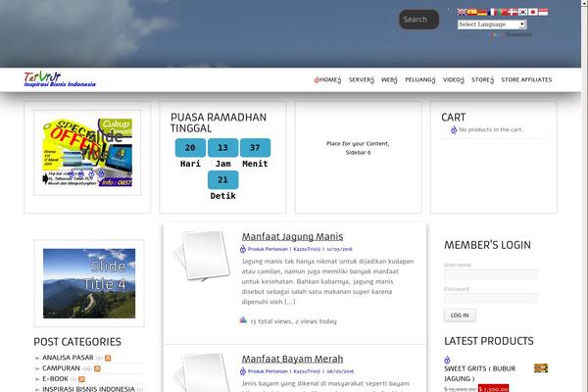Click the page vertical scrollbar
Image resolution: width=588 pixels, height=392 pixels.
[584, 195]
